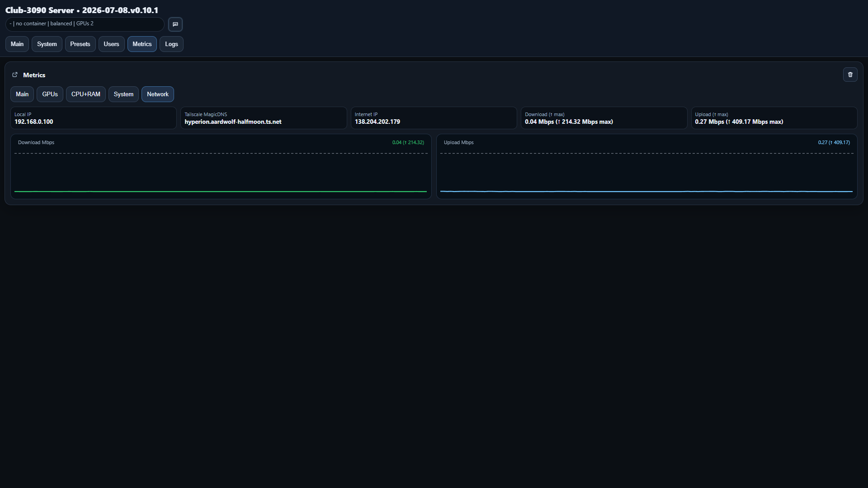Click the Metrics panel heading text
This screenshot has height=488, width=868.
point(34,75)
